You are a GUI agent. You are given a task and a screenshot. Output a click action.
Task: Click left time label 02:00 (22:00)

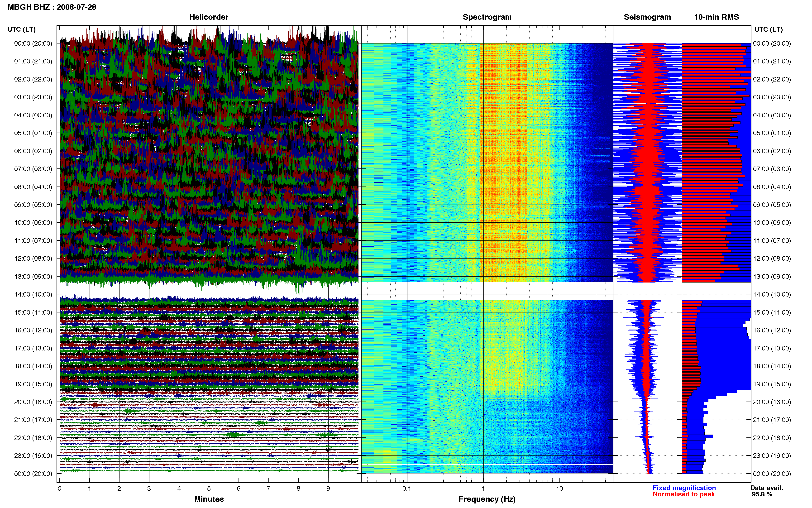[x=33, y=79]
